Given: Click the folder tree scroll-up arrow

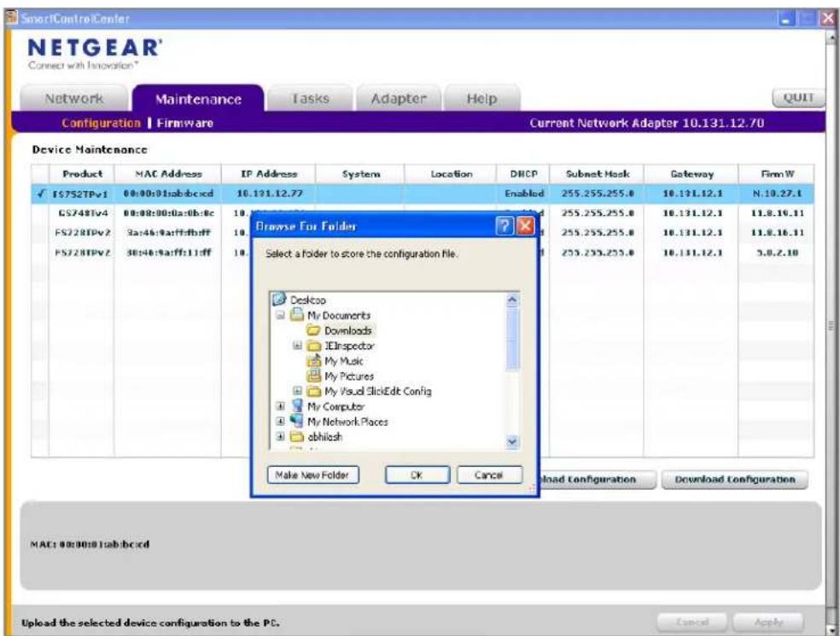Looking at the screenshot, I should click(513, 300).
